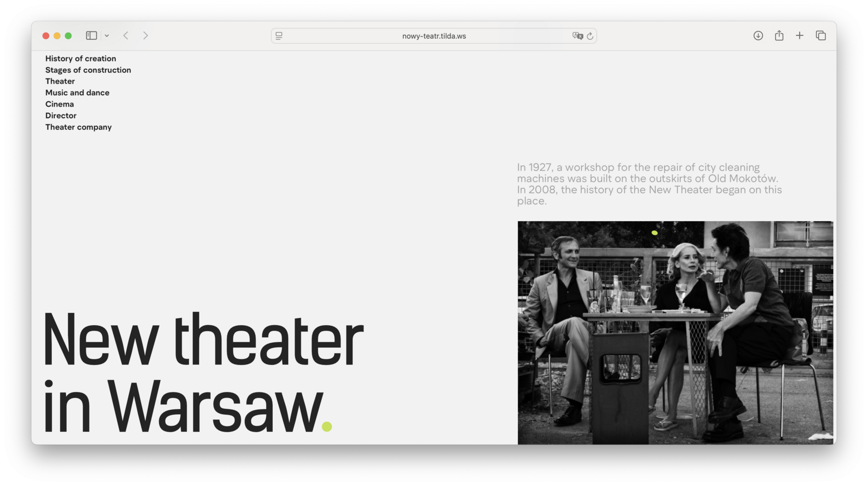Open the Translate page icon
This screenshot has height=486, width=868.
(x=578, y=36)
